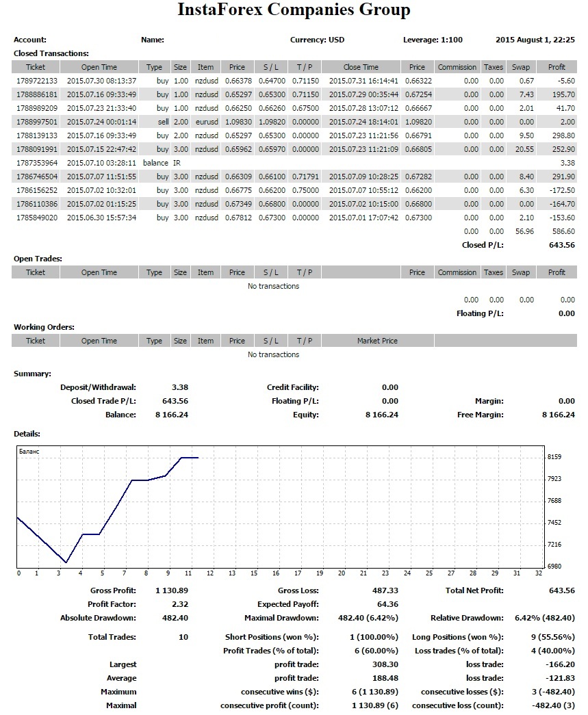Click the loss trades value "4 (40.00%)"

click(x=553, y=651)
